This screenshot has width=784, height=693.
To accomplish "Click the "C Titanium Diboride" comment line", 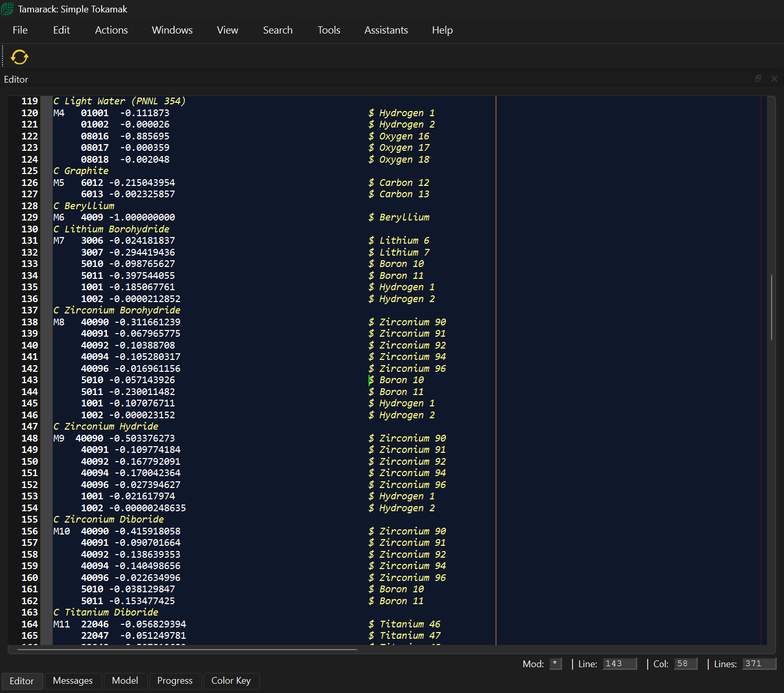I will click(106, 612).
